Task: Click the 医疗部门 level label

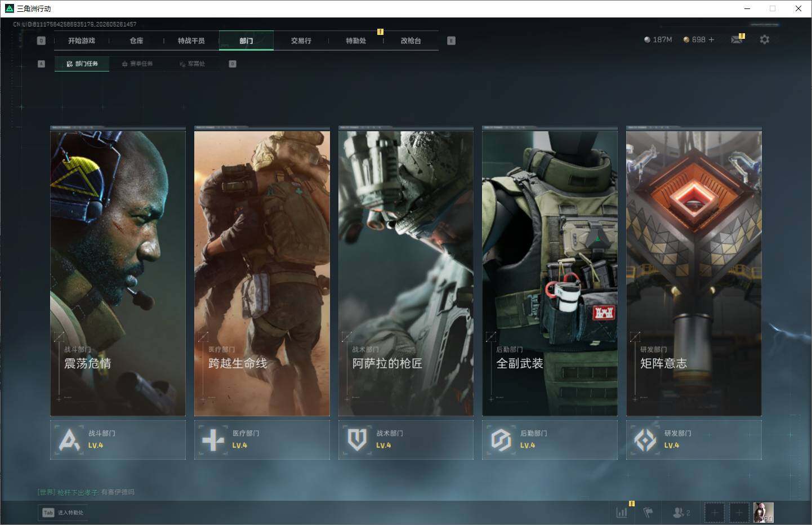Action: coord(240,445)
